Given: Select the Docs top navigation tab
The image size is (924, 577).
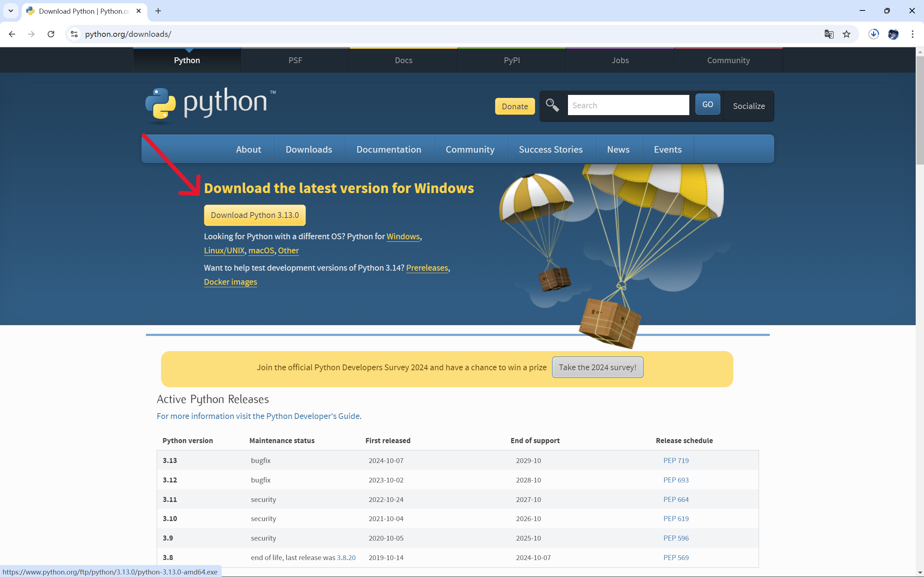Looking at the screenshot, I should [x=404, y=60].
